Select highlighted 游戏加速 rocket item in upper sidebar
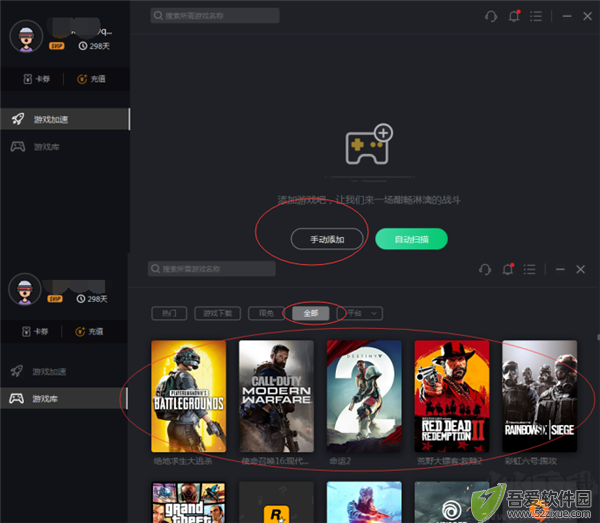Screen dimensions: 600x523 (x=65, y=119)
